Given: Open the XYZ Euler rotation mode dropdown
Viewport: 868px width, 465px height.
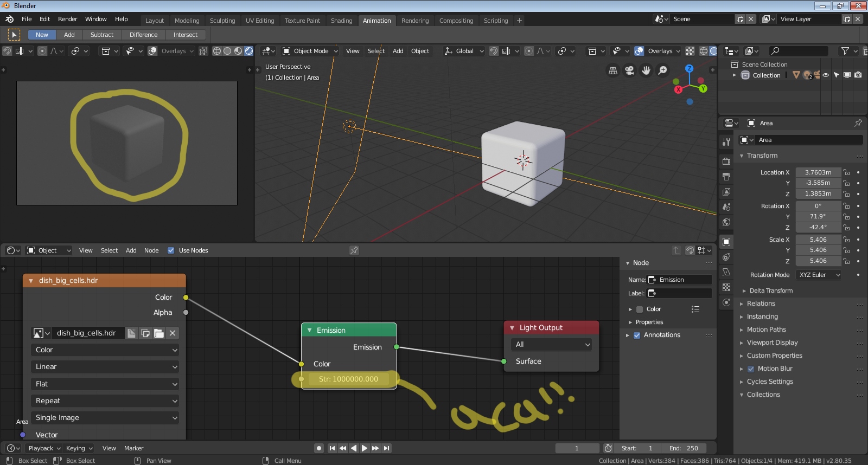Looking at the screenshot, I should [819, 275].
